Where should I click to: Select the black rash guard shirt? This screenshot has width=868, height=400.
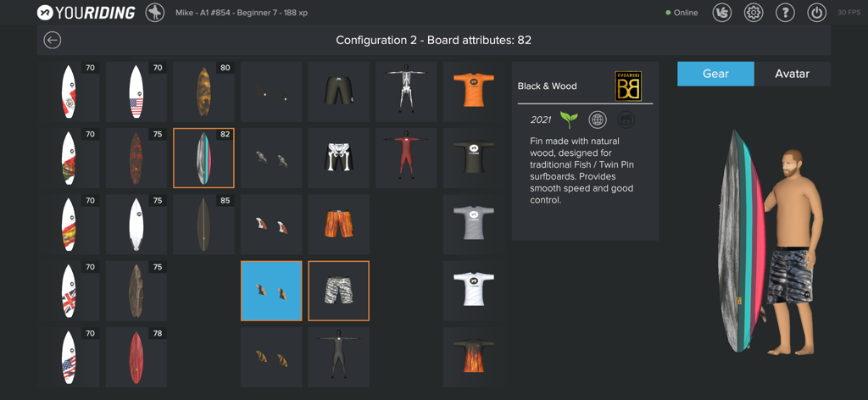tap(473, 158)
